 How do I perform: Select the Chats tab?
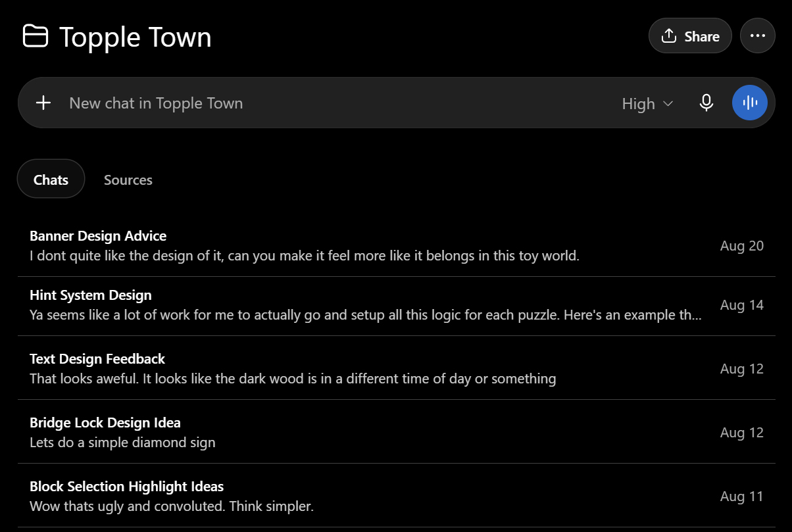point(51,179)
